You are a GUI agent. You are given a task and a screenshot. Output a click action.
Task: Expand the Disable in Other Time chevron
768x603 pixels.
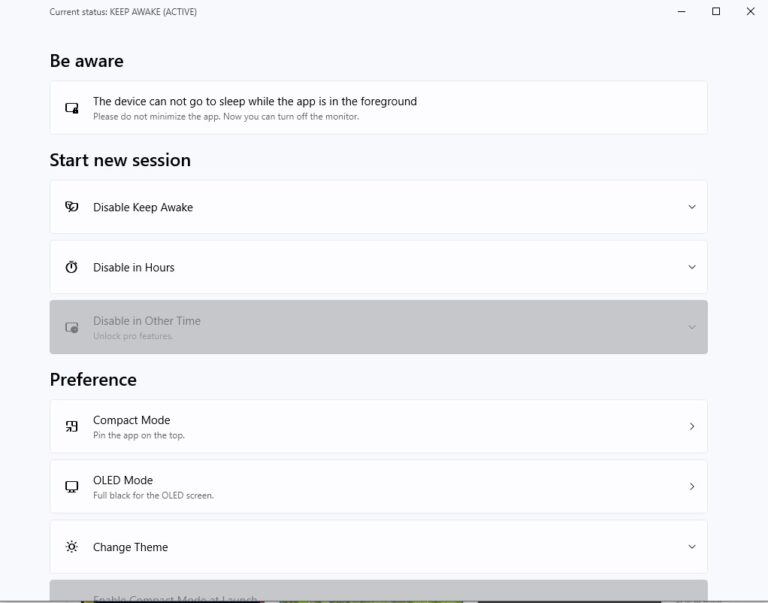tap(691, 327)
